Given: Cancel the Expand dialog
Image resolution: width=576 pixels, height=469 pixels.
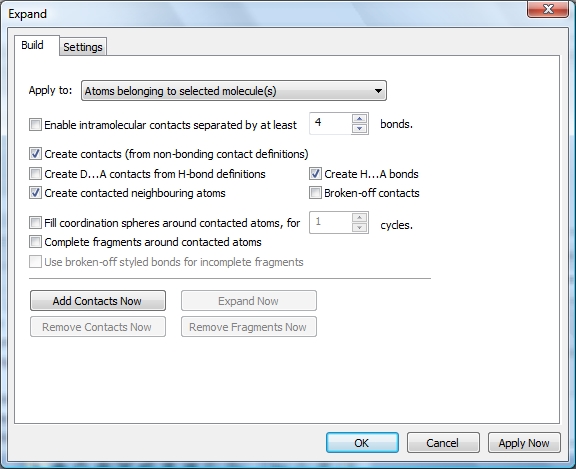Looking at the screenshot, I should [x=443, y=443].
